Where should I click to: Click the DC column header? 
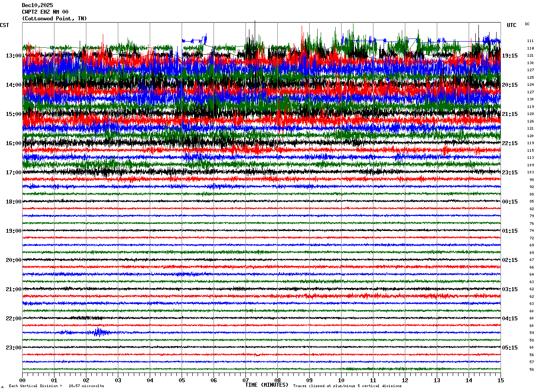527,24
